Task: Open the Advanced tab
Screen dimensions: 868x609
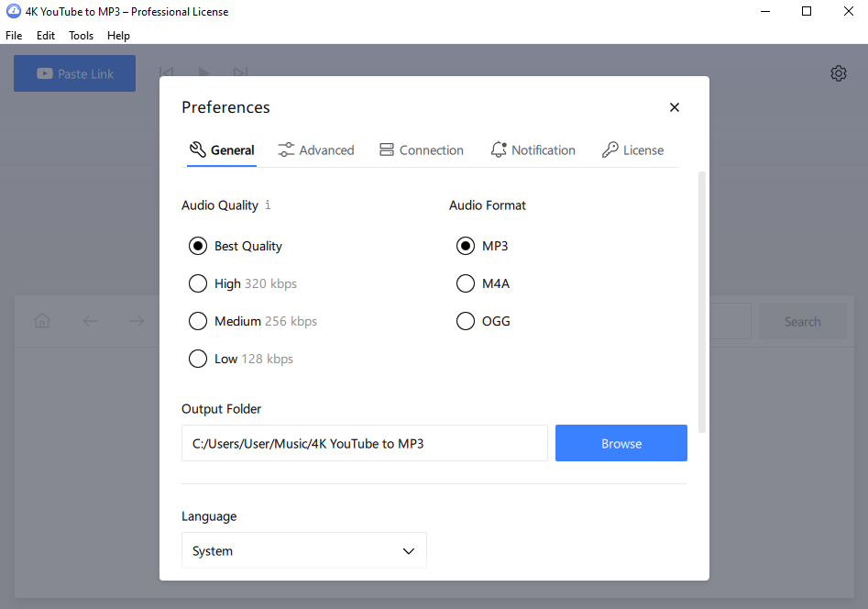Action: (x=315, y=150)
